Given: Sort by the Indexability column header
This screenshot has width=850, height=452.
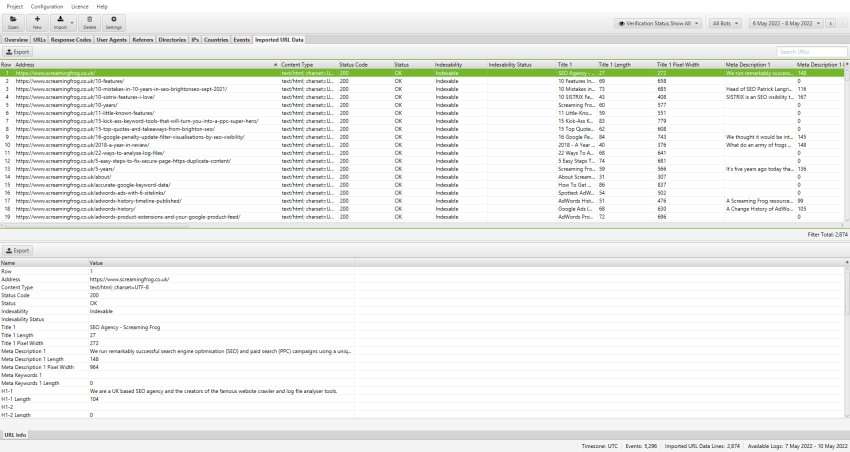Looking at the screenshot, I should pyautogui.click(x=460, y=64).
